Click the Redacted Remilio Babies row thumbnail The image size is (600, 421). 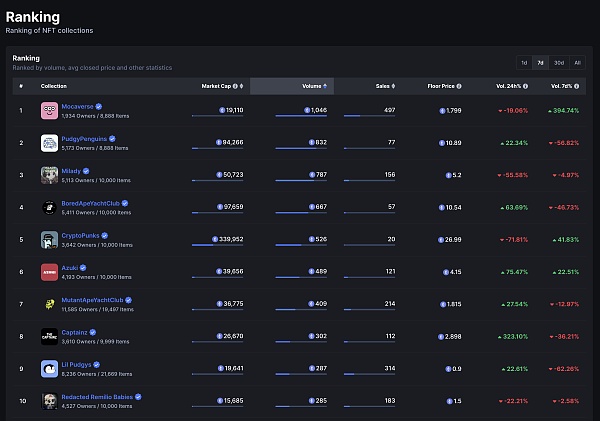49,400
